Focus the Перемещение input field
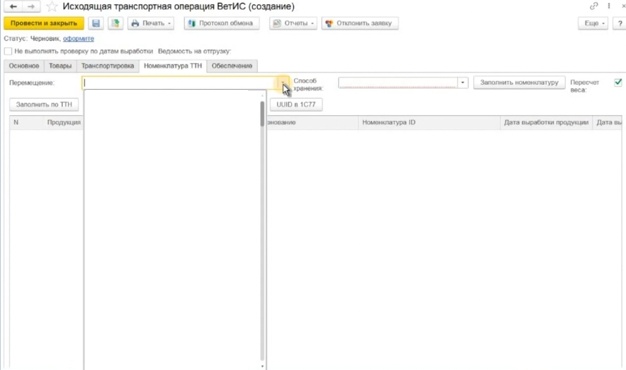 coord(180,83)
